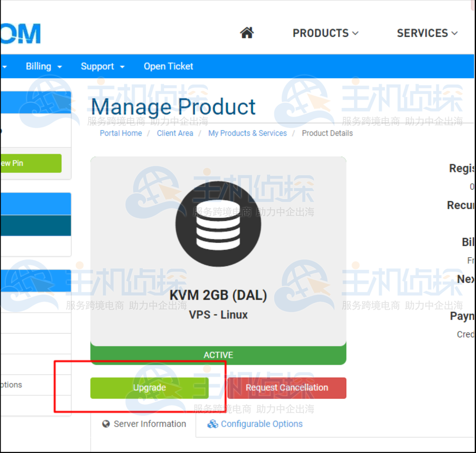This screenshot has width=476, height=453.
Task: Click the green Upgrade button
Action: (149, 388)
